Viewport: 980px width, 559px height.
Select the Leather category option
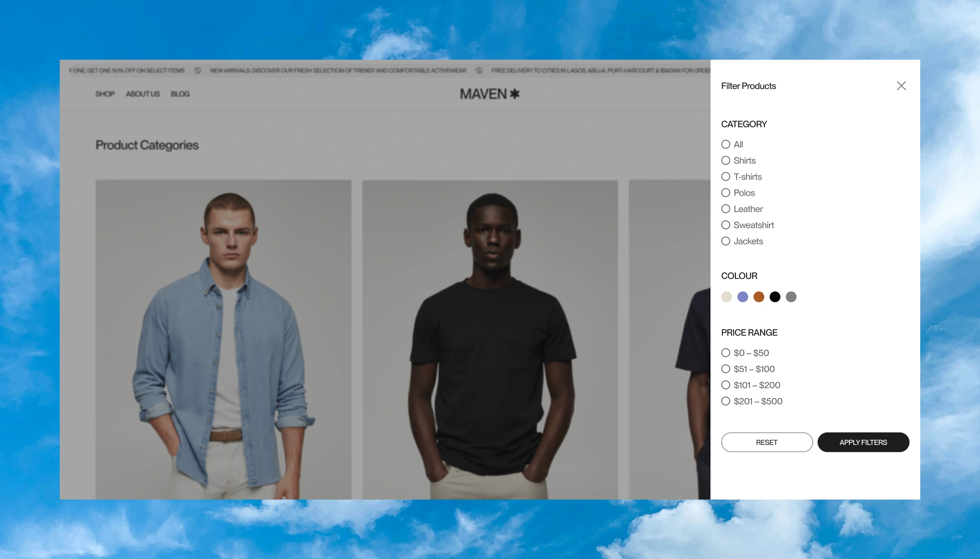pyautogui.click(x=725, y=209)
